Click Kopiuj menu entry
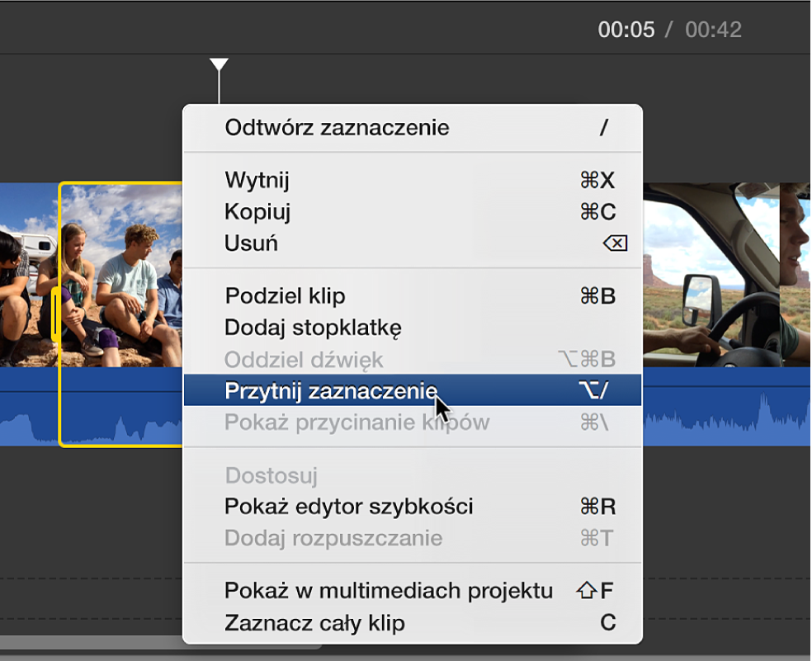The image size is (812, 661). point(413,212)
